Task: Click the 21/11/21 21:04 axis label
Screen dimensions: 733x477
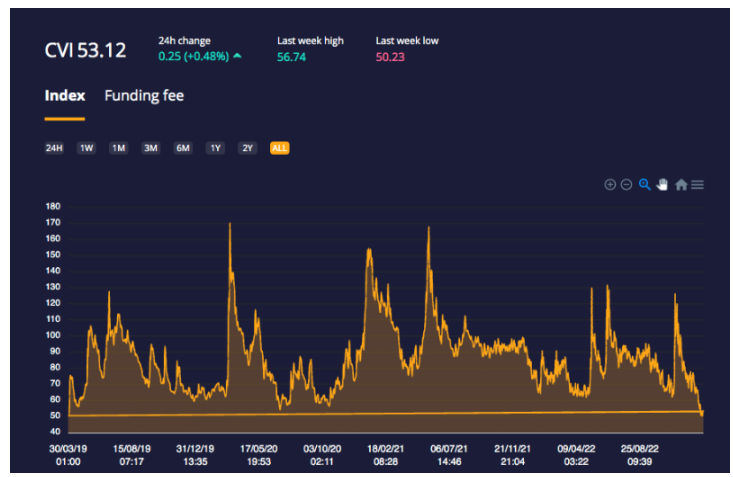Action: 512,455
